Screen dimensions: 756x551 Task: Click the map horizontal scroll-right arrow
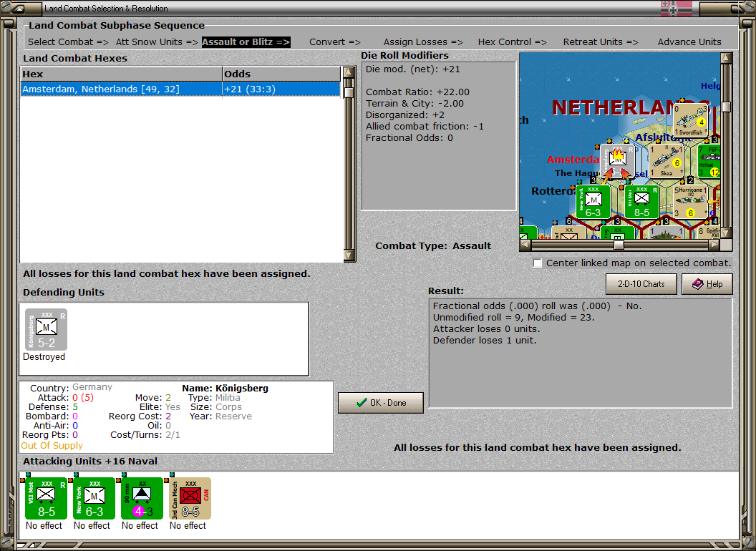point(714,245)
